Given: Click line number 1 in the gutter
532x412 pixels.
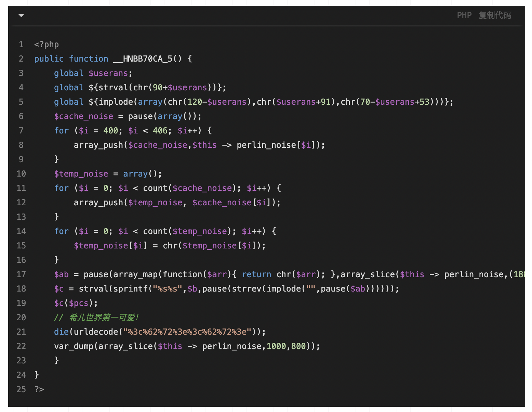Looking at the screenshot, I should point(21,44).
